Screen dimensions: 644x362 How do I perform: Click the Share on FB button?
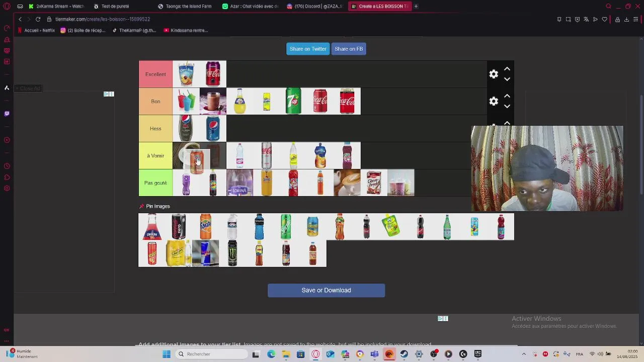tap(349, 49)
